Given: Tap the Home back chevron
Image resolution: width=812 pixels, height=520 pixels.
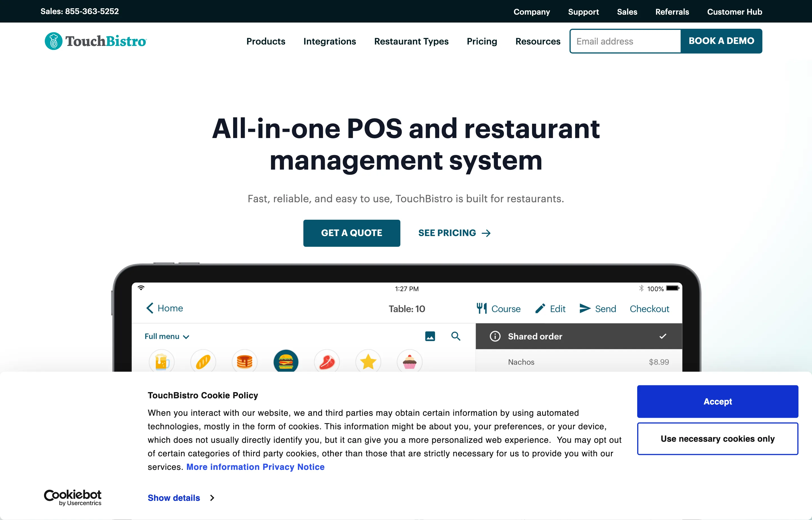Looking at the screenshot, I should click(x=150, y=308).
